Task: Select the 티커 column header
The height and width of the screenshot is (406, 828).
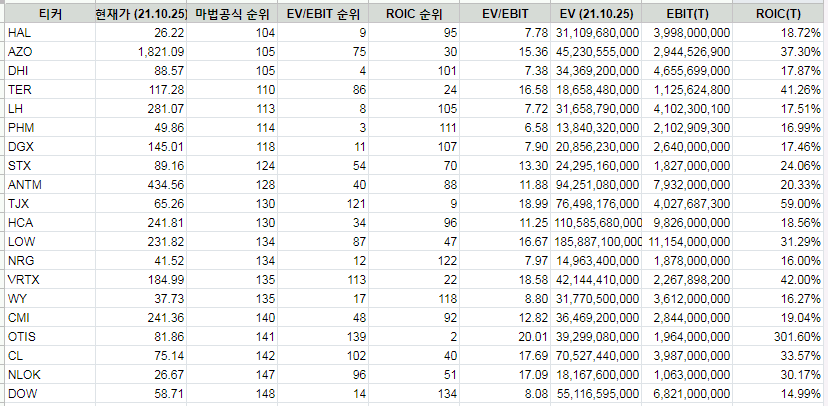Action: 50,14
